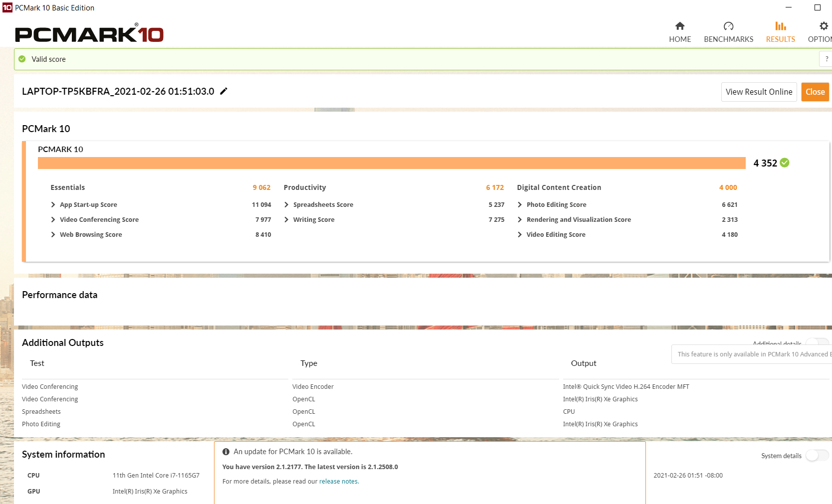Viewport: 832px width, 504px height.
Task: Expand the Writing Score row
Action: [287, 220]
